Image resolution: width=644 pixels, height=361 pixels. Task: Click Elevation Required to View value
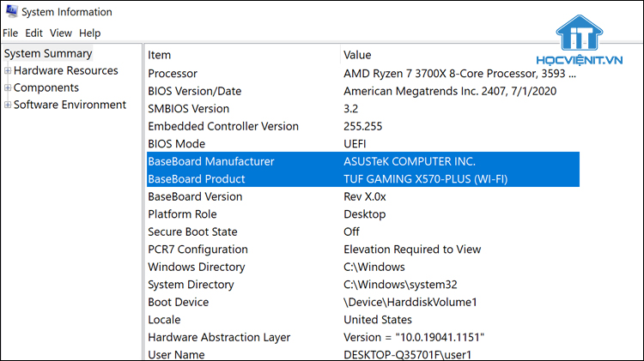tap(412, 250)
